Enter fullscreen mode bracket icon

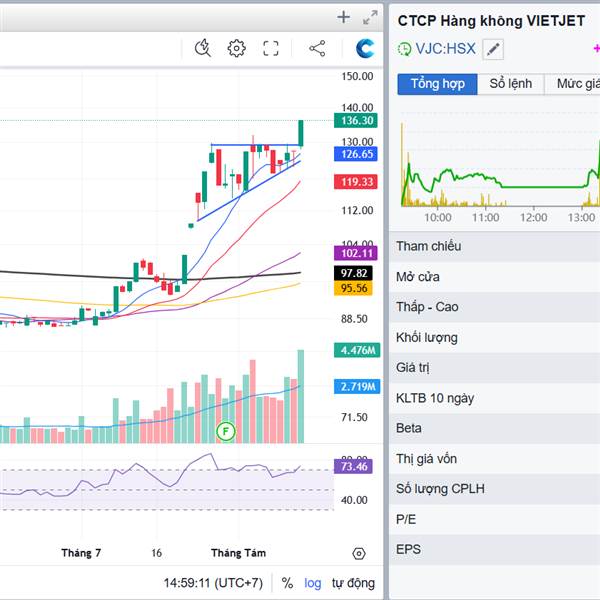click(271, 48)
